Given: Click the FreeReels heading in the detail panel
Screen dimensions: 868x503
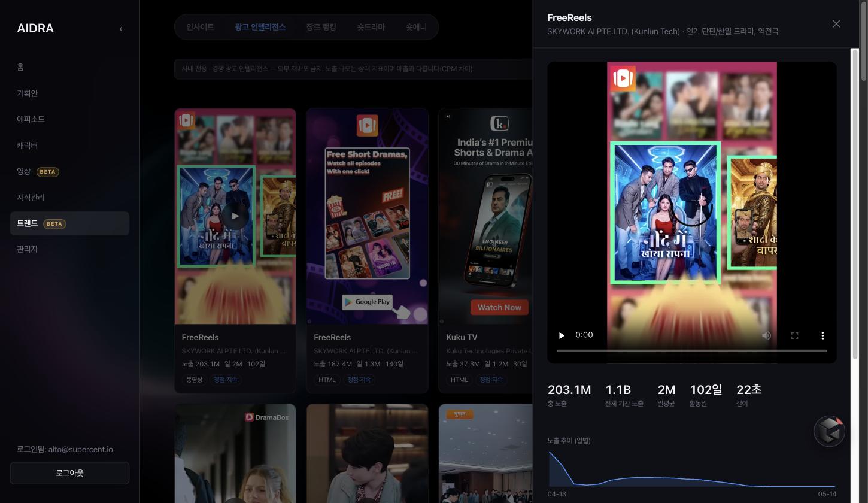Looking at the screenshot, I should (569, 18).
